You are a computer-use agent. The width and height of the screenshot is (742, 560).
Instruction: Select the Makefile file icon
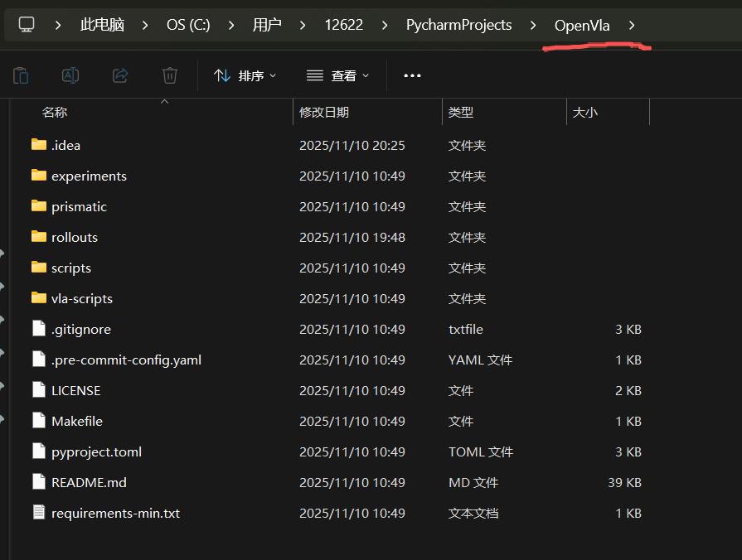pos(39,420)
